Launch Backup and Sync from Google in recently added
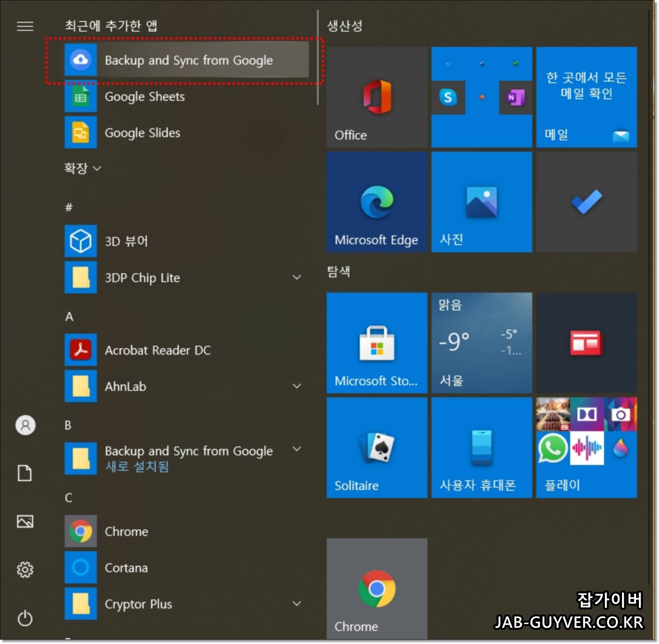This screenshot has width=659, height=644. coord(186,60)
